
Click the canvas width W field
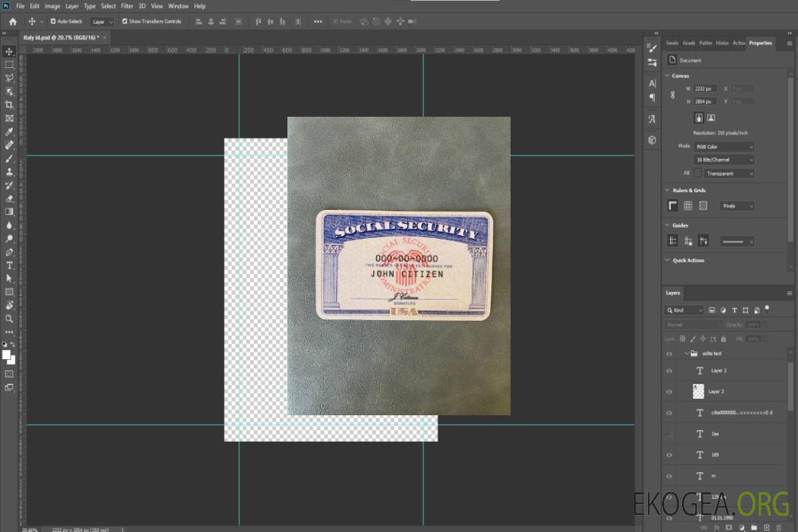705,89
